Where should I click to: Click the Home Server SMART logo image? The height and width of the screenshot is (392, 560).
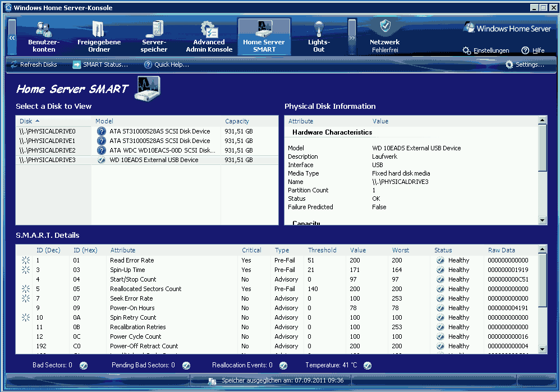click(147, 87)
